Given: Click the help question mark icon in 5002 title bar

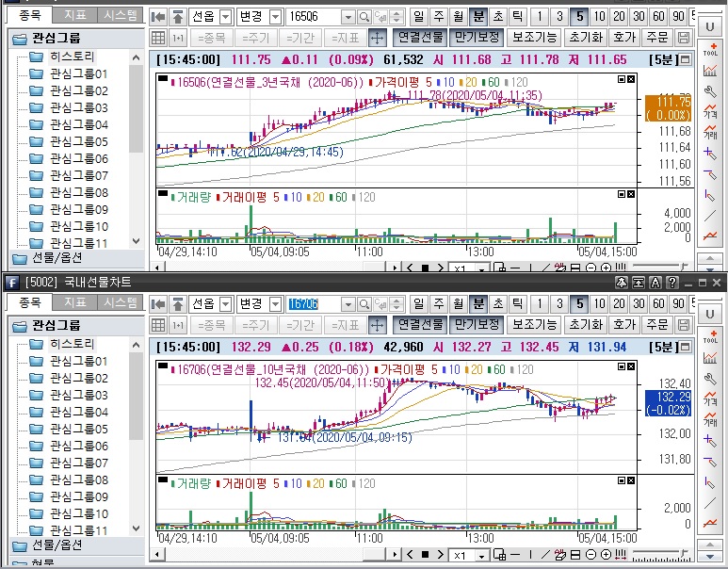Looking at the screenshot, I should pyautogui.click(x=672, y=282).
